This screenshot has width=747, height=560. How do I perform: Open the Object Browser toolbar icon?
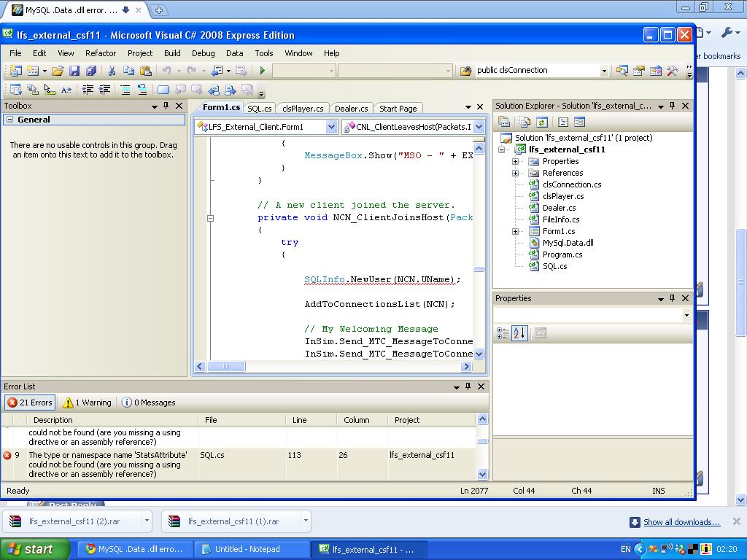pos(622,71)
